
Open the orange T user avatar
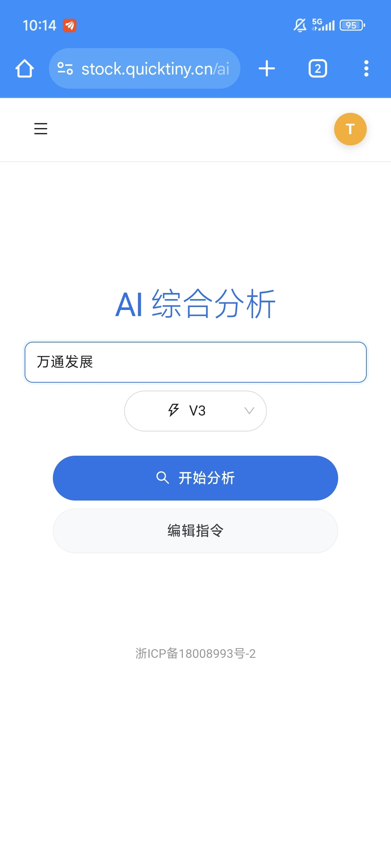click(350, 129)
